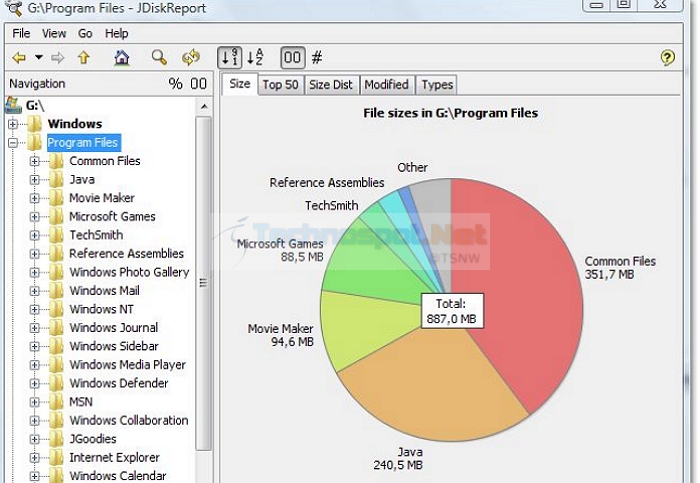Click the navigation scrollbar up arrow
Viewport: 700px width, 483px height.
click(204, 106)
